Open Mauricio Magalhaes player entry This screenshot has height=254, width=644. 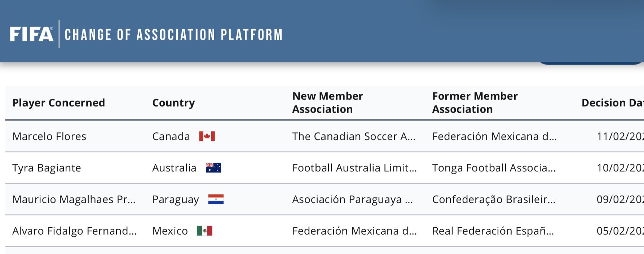click(74, 200)
